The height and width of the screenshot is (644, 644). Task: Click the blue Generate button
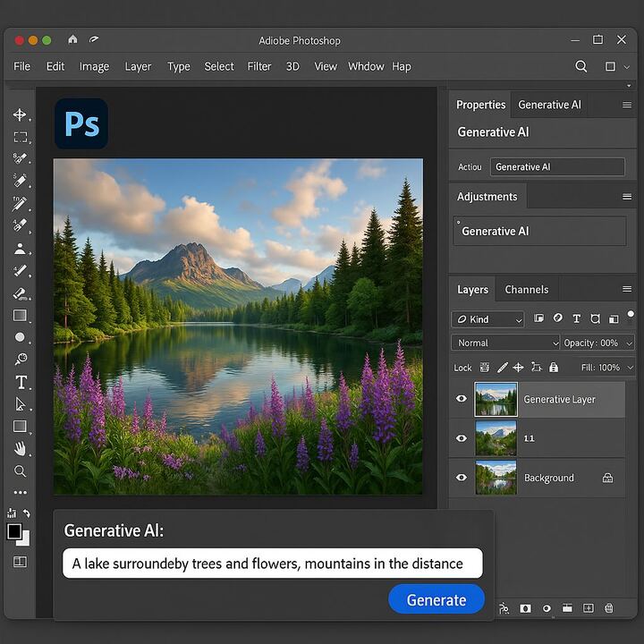click(436, 599)
